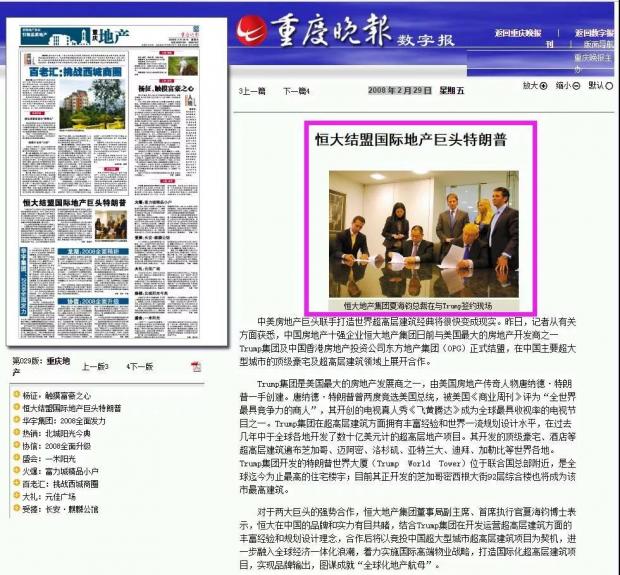The image size is (620, 575).
Task: Click the 放大 zoom-in text label
Action: pos(531,85)
